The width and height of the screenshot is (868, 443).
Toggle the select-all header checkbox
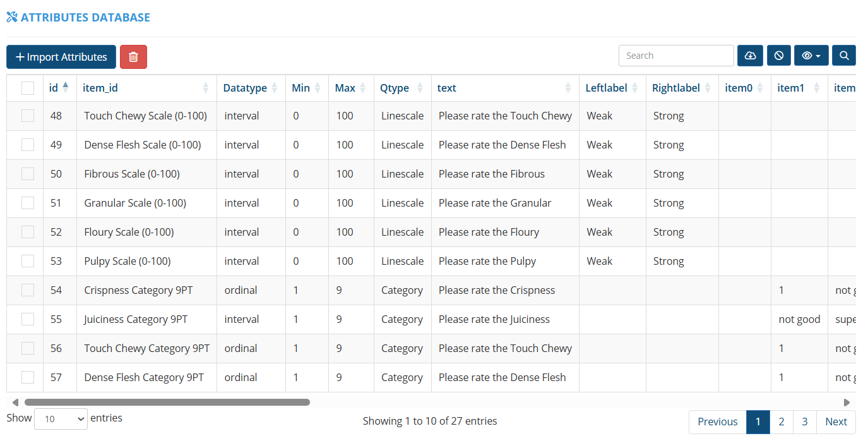pyautogui.click(x=28, y=88)
